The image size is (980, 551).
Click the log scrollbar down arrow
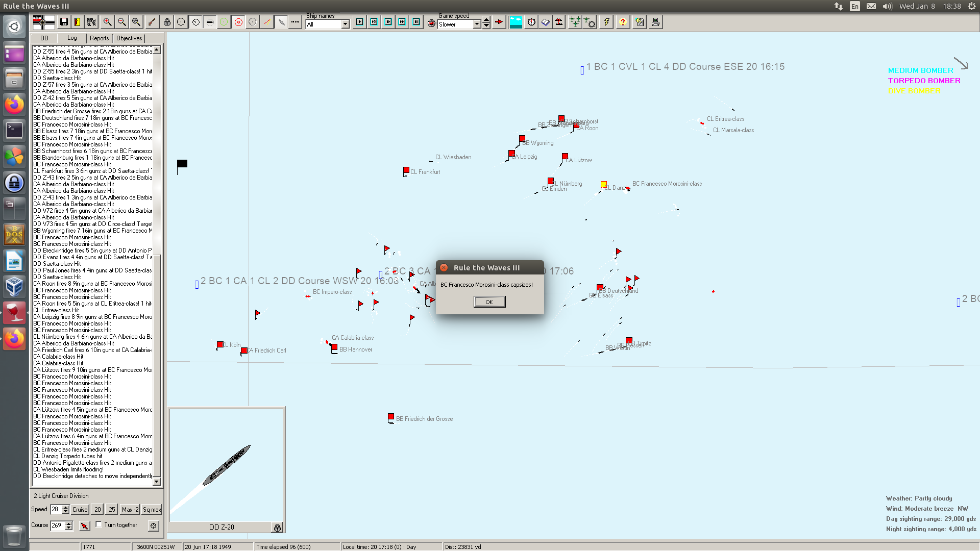157,482
